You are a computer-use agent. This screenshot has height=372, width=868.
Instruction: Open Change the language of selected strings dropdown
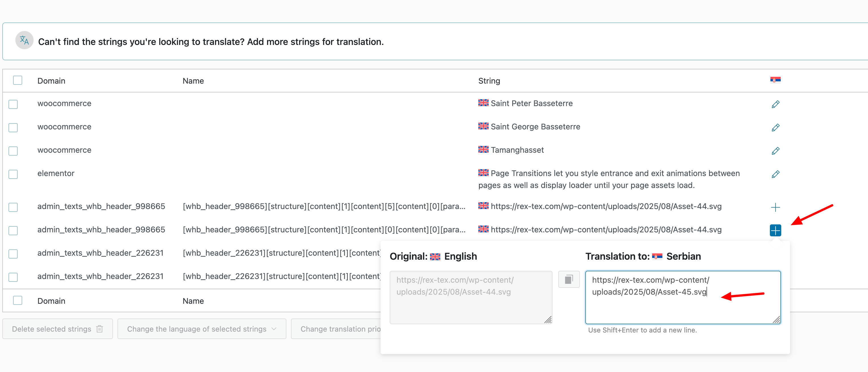tap(201, 329)
